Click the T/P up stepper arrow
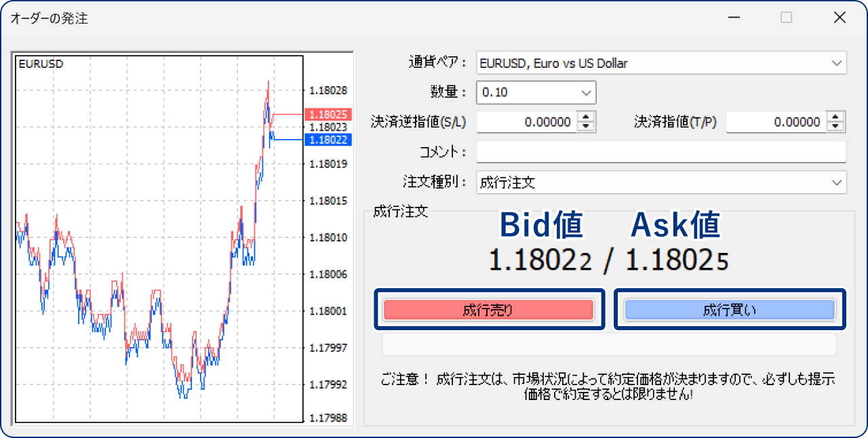The height and width of the screenshot is (438, 868). (x=834, y=118)
